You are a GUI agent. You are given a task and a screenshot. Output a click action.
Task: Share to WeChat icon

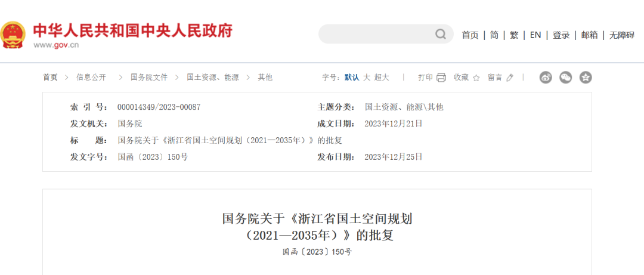coord(565,78)
